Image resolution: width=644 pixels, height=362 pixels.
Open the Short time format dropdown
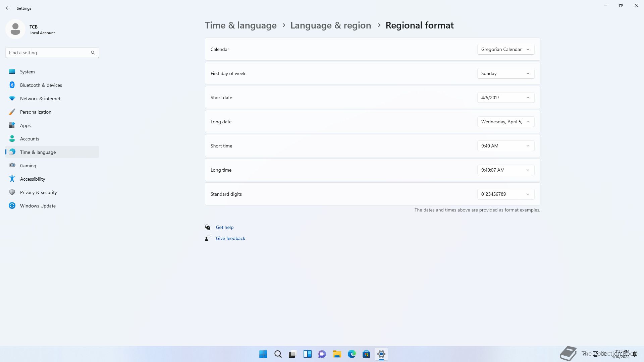(x=506, y=146)
